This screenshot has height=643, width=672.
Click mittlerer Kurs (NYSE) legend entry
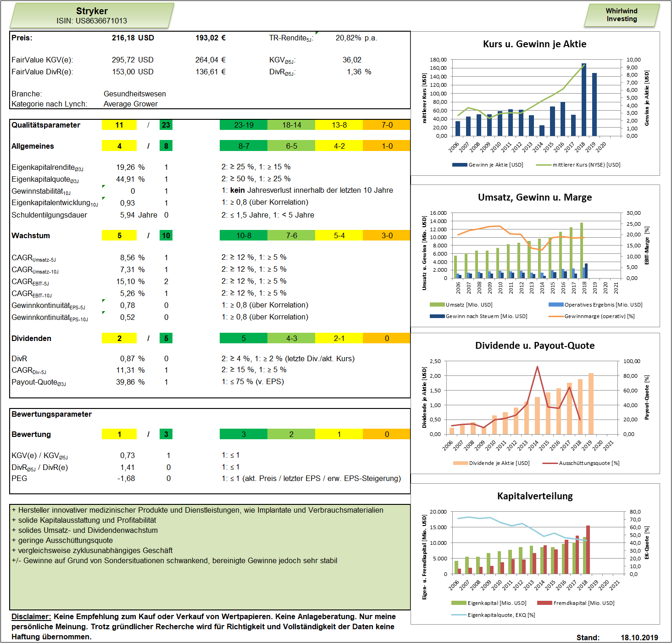click(x=578, y=165)
